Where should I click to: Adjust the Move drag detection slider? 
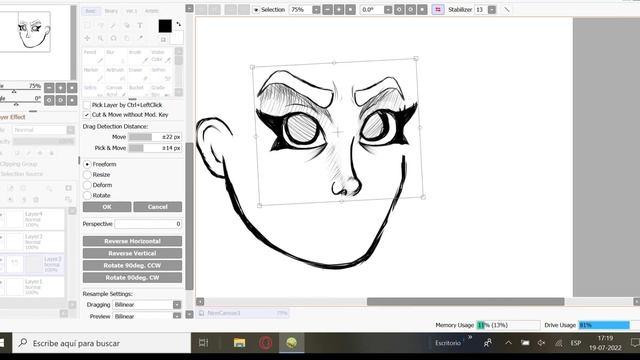click(155, 137)
